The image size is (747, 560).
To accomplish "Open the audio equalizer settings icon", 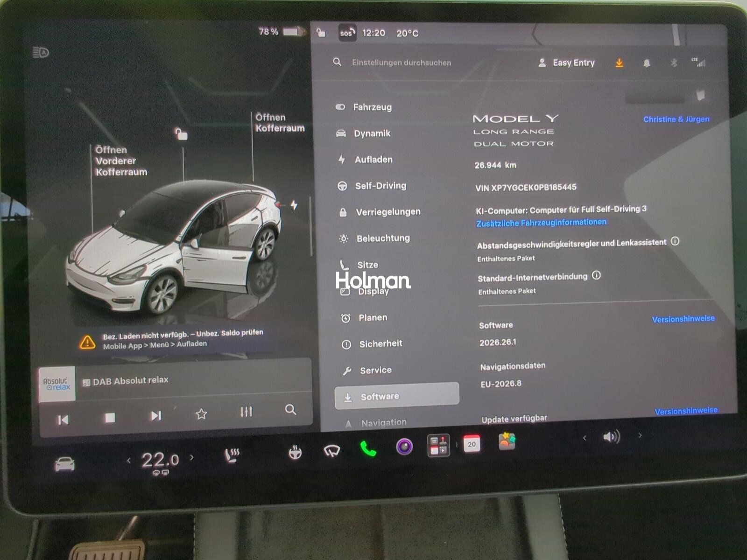I will 246,412.
